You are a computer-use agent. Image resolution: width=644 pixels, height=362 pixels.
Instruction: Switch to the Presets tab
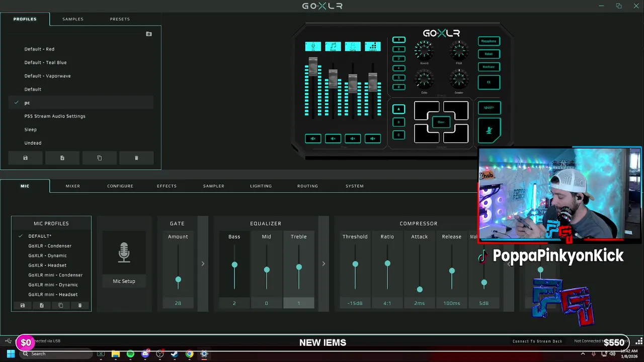[120, 19]
